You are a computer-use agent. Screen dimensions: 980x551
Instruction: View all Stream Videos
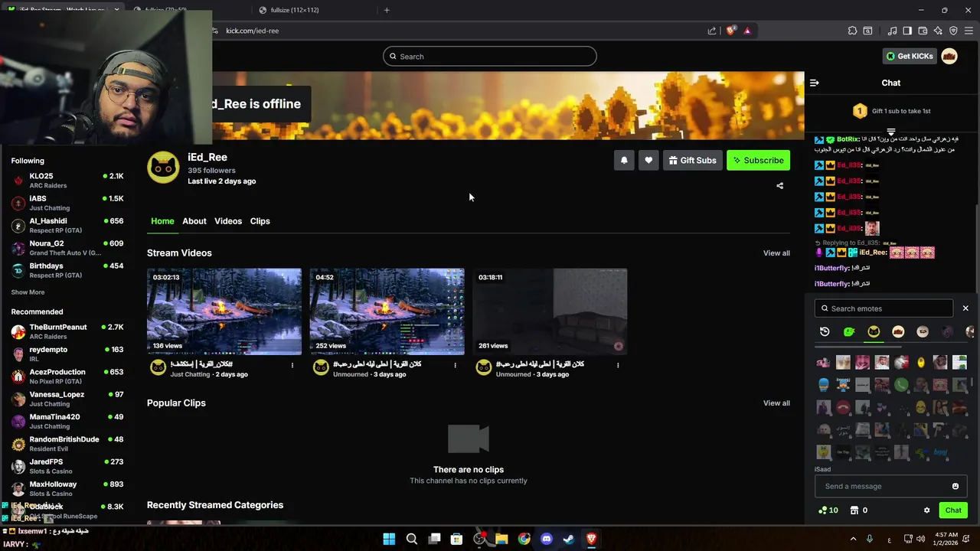(776, 253)
